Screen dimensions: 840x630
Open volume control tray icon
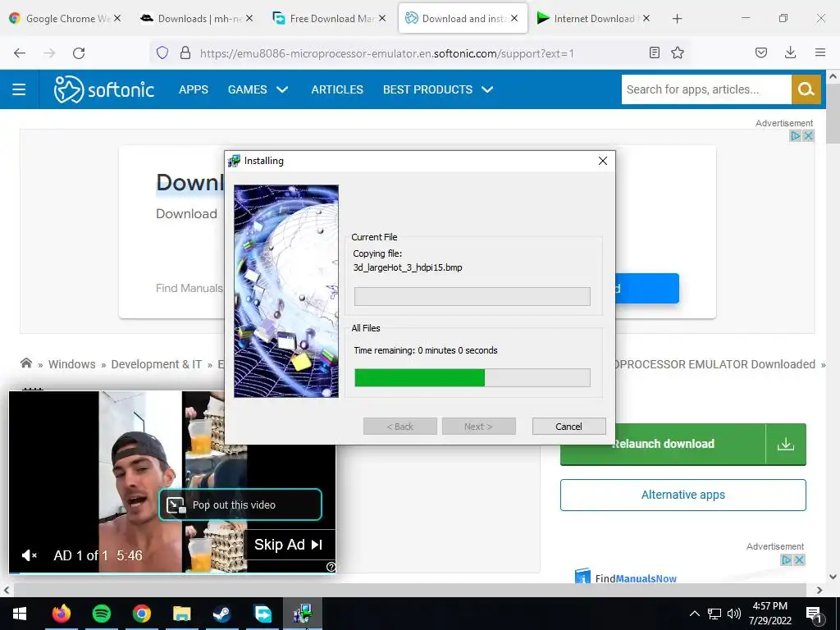(x=734, y=614)
